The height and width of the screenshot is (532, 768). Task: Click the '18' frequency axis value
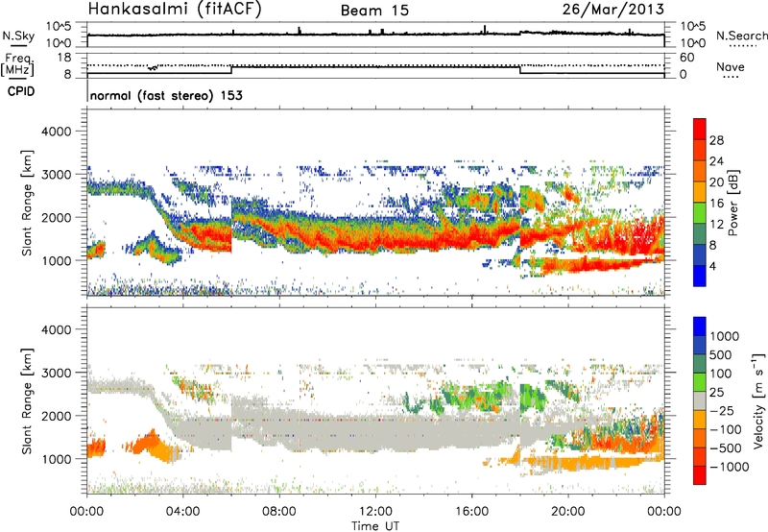pyautogui.click(x=63, y=58)
